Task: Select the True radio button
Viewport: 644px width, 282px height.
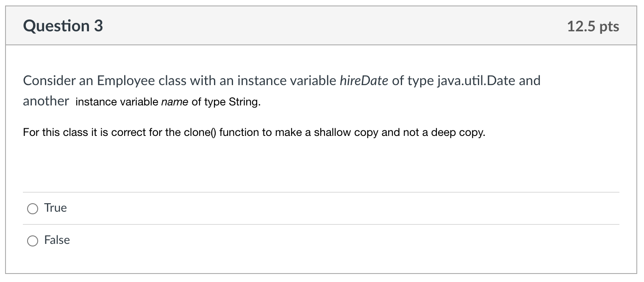Action: (32, 208)
